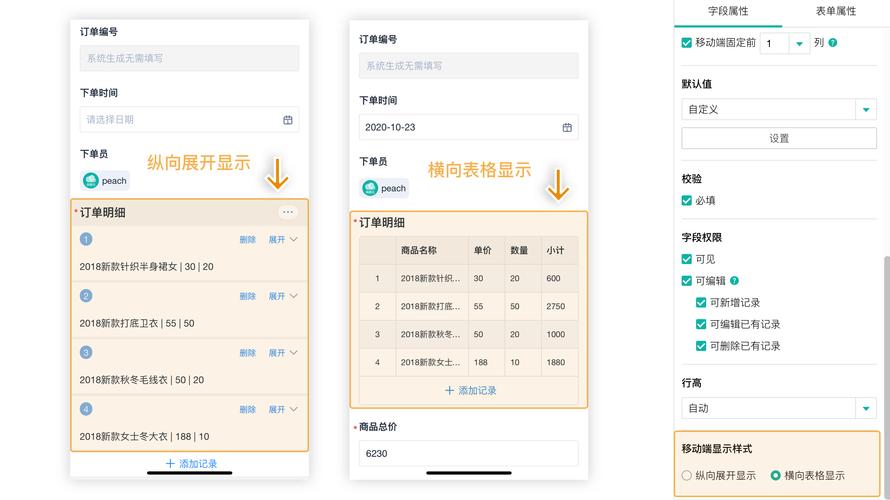
Task: Expand record 3 with 展开
Action: [x=283, y=353]
